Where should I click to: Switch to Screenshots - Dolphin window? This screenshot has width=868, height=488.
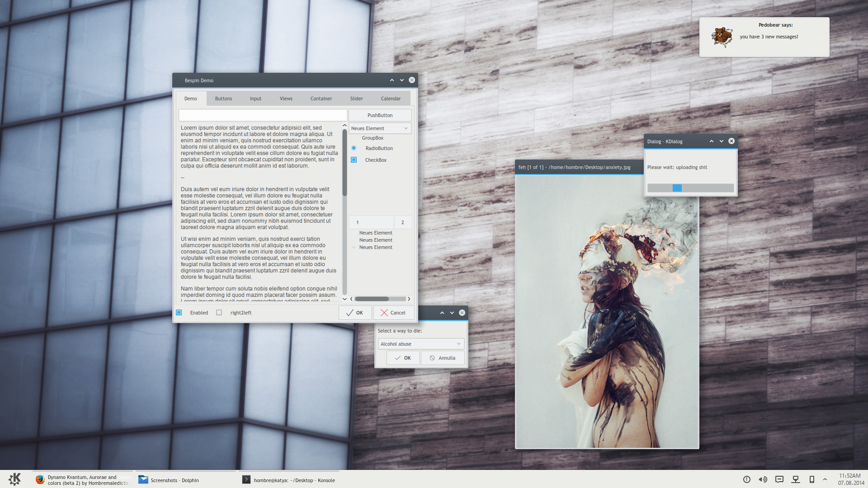coord(186,480)
